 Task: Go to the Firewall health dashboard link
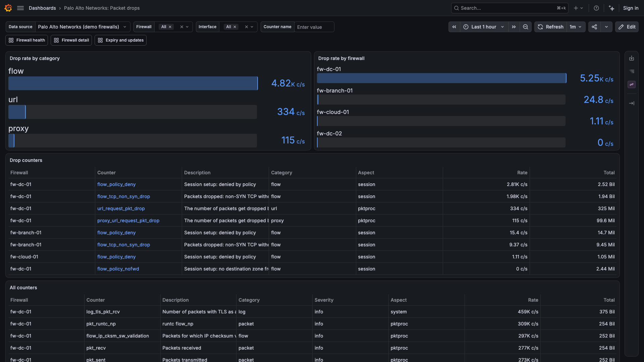(x=27, y=40)
